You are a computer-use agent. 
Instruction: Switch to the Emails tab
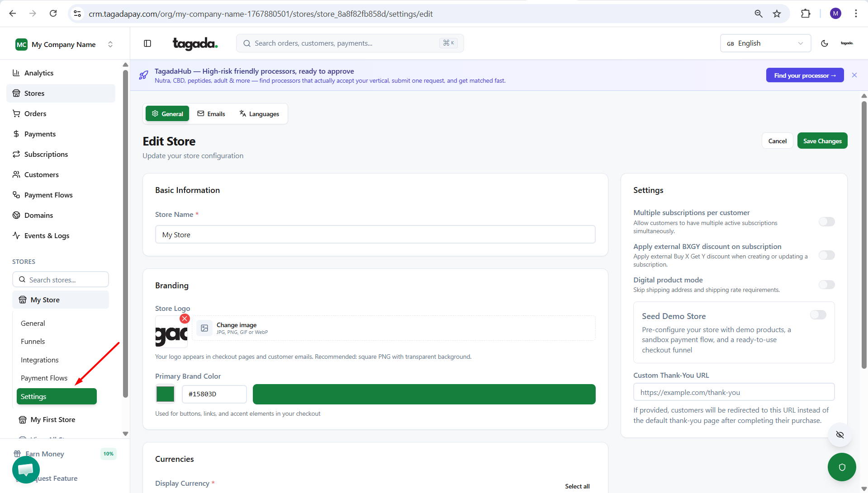[211, 114]
